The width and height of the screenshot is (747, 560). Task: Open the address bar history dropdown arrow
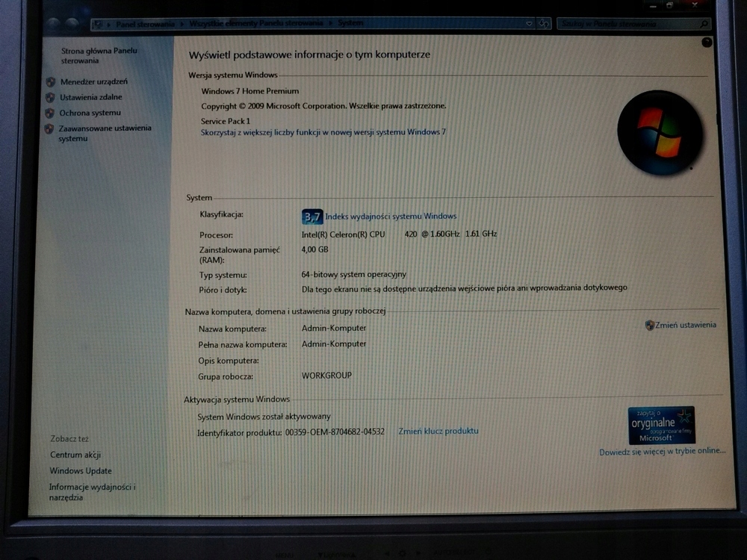pyautogui.click(x=529, y=23)
